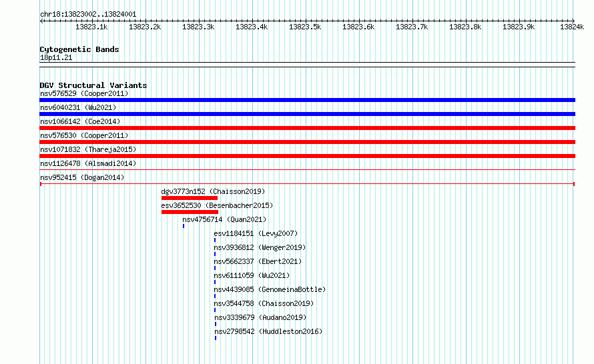Select the thin red line under nsv952415
The image size is (594, 364).
pyautogui.click(x=307, y=184)
